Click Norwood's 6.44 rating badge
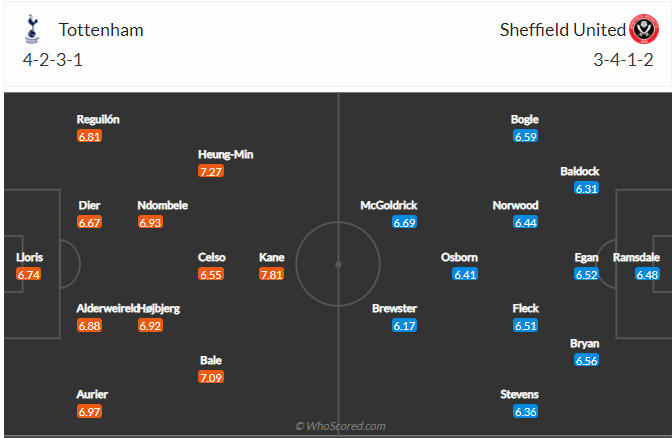This screenshot has width=672, height=438. [x=526, y=222]
